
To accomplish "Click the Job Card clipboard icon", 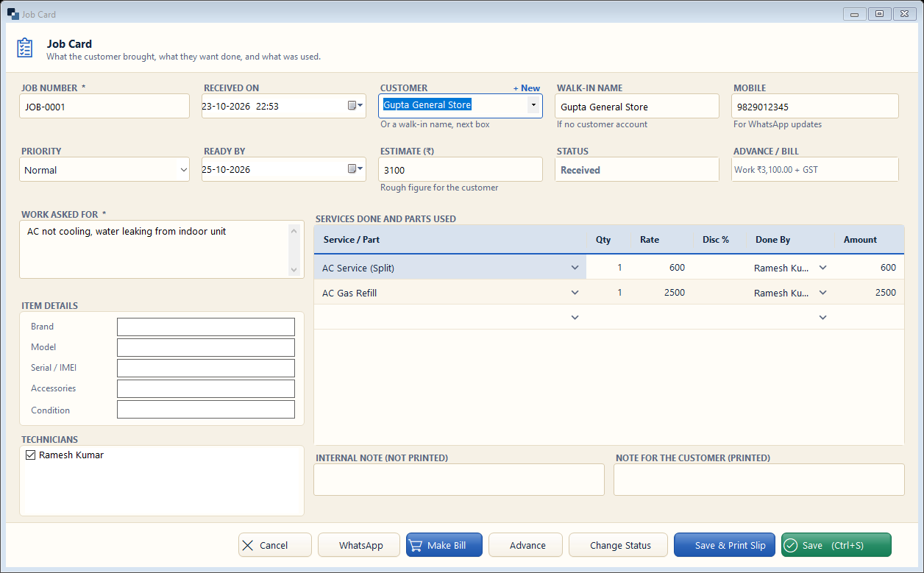I will point(25,48).
